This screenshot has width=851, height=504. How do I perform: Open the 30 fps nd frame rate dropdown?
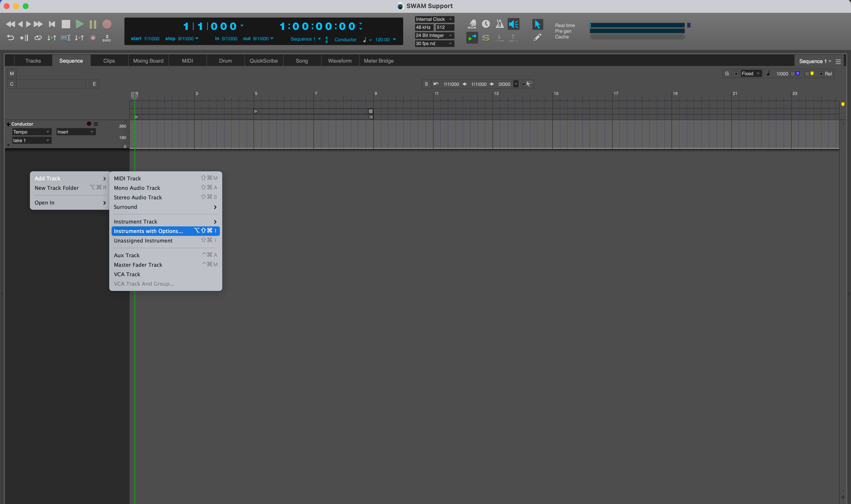(434, 43)
